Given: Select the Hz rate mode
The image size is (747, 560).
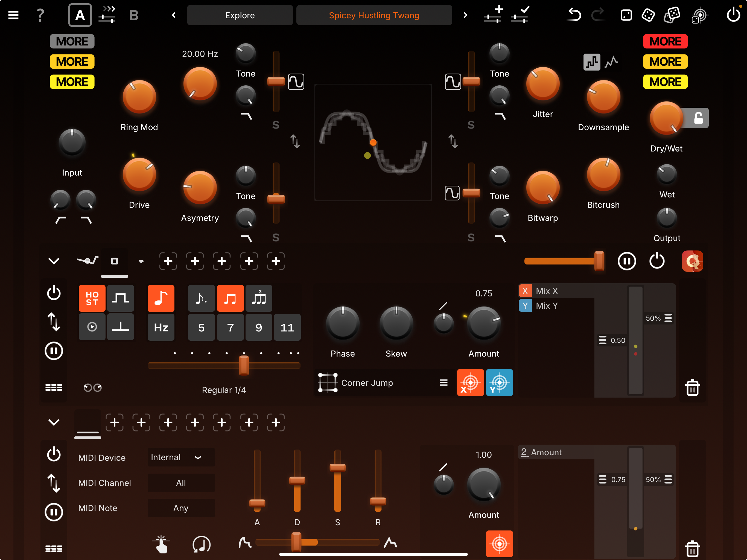Looking at the screenshot, I should [161, 327].
